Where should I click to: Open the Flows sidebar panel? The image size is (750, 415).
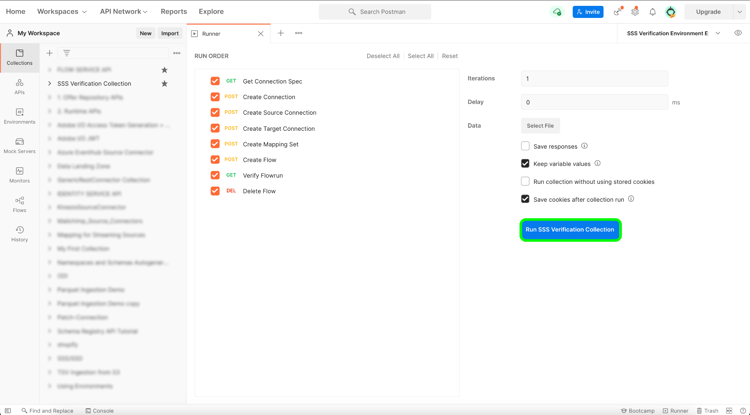coord(20,205)
